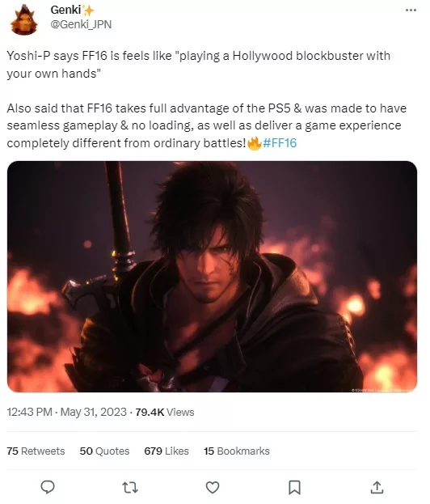The height and width of the screenshot is (504, 430).
Task: Show the 679 Likes list
Action: [167, 451]
